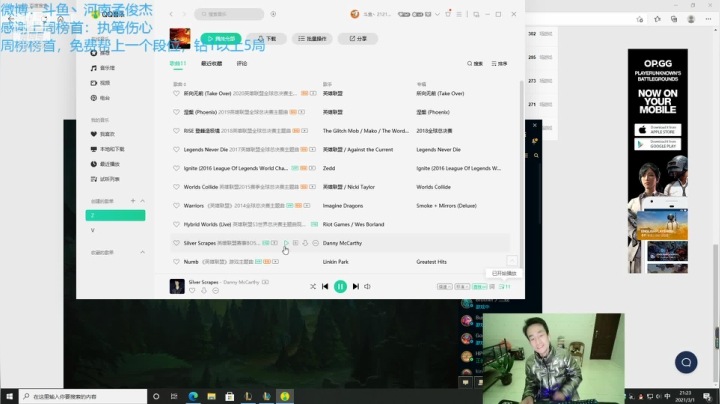Screen dimensions: 720x404
Task: Pause playback with the green pause button
Action: point(340,286)
